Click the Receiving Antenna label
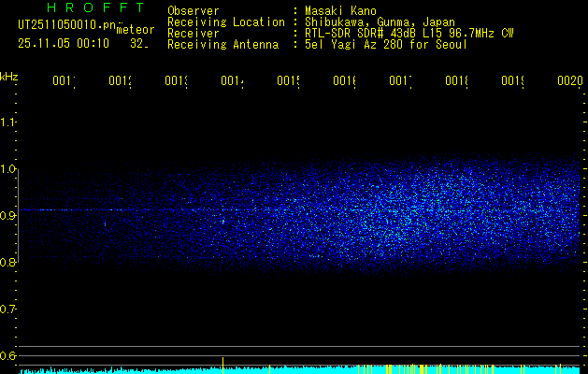 (223, 45)
